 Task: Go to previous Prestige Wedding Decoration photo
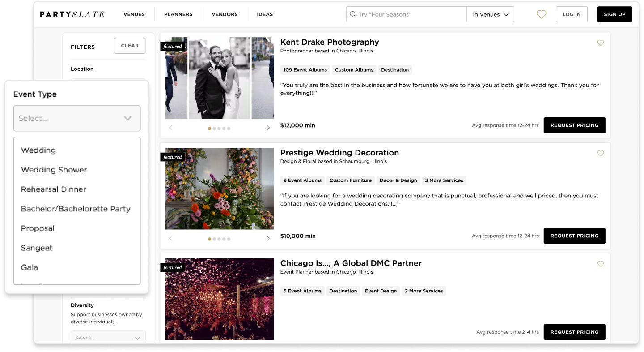pyautogui.click(x=171, y=239)
